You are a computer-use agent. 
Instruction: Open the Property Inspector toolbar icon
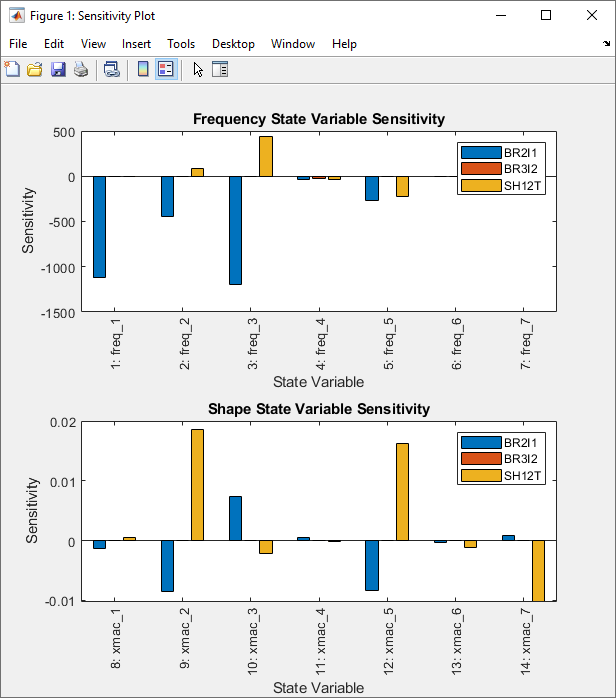[220, 69]
